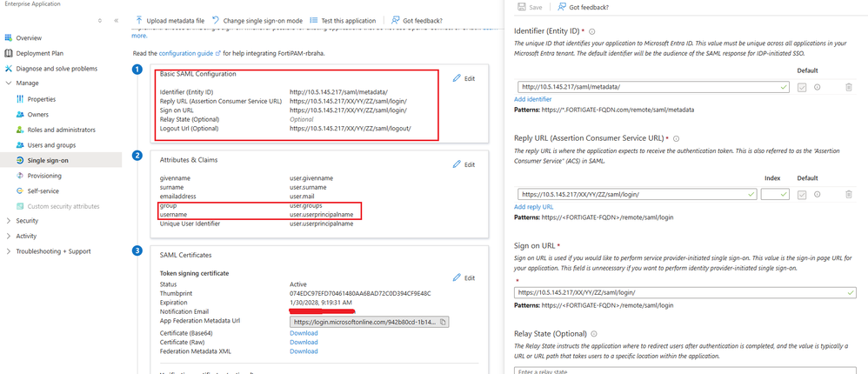Open Users and groups
The width and height of the screenshot is (868, 374).
(51, 145)
